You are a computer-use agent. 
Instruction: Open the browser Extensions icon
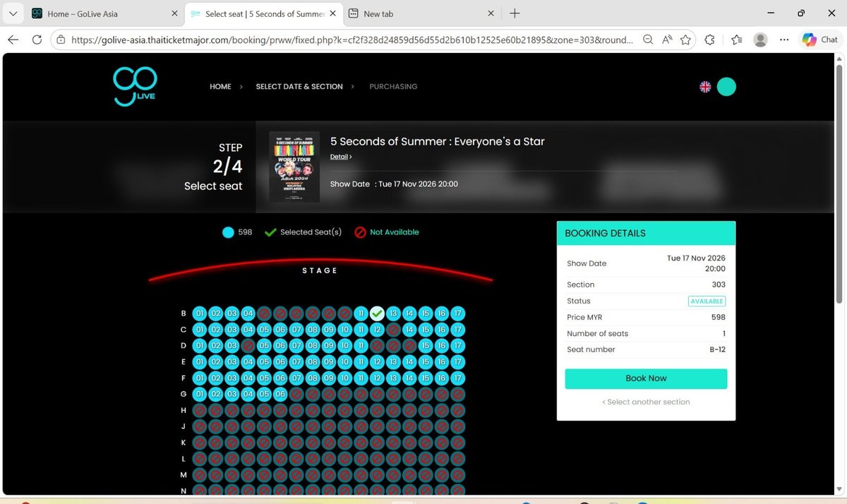[710, 40]
